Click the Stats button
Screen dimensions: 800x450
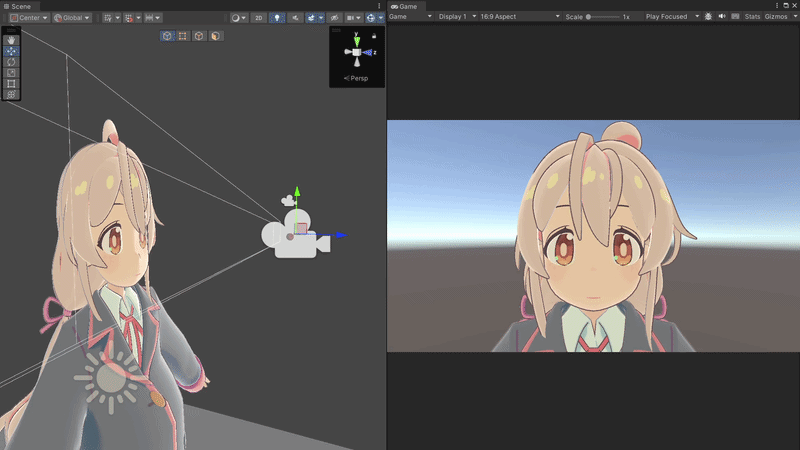pyautogui.click(x=752, y=16)
